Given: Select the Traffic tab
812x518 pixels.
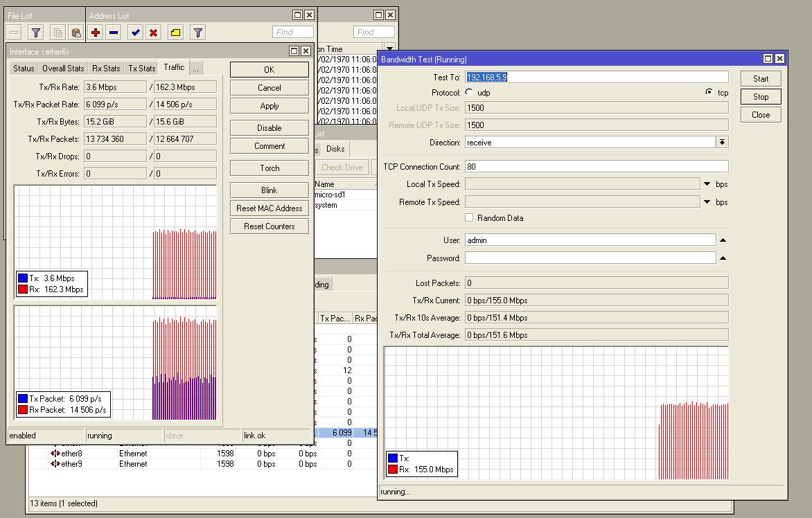Looking at the screenshot, I should tap(174, 67).
